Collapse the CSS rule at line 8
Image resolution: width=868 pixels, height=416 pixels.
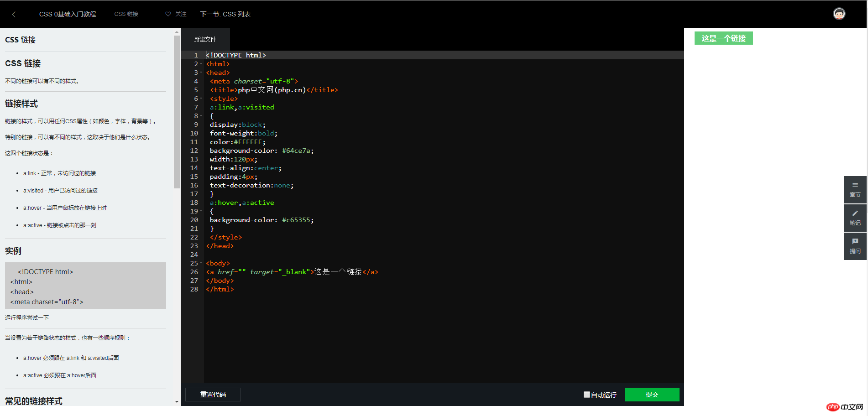point(201,116)
